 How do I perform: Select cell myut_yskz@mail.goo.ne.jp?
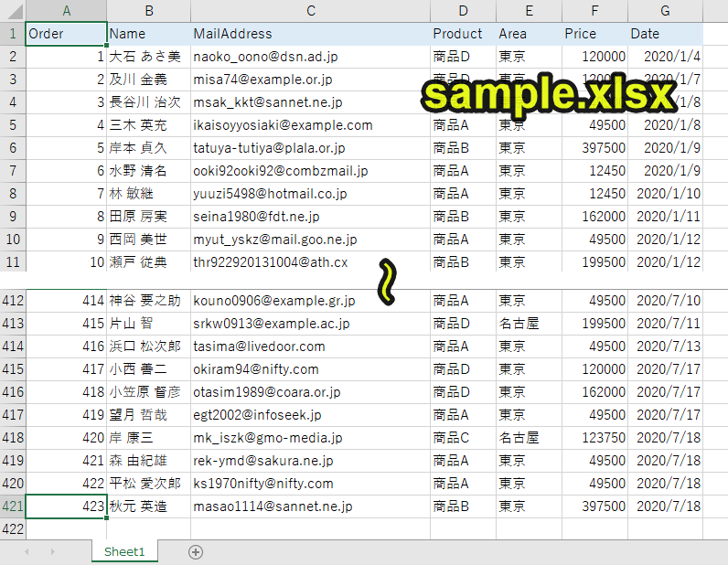pos(311,240)
